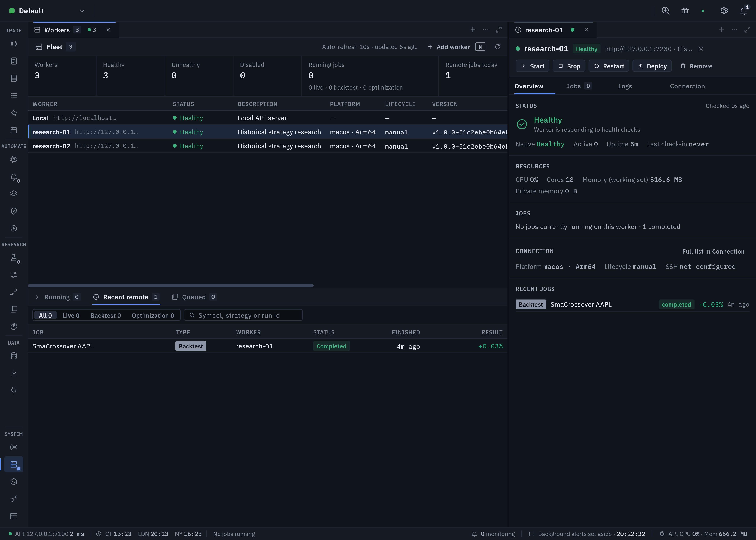Screen dimensions: 756x540
Task: Filter recent jobs by Live 0
Action: point(71,316)
